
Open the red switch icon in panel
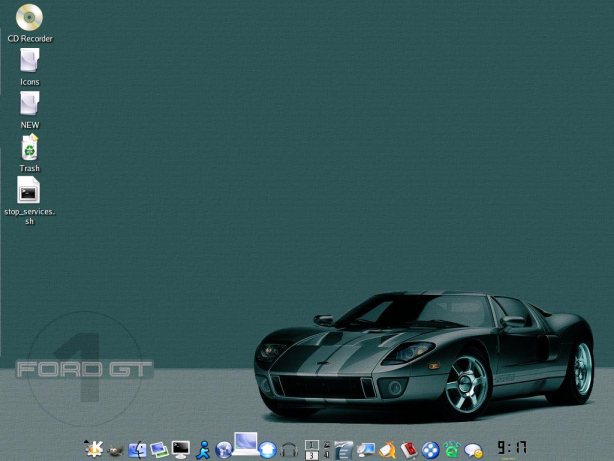tap(409, 450)
